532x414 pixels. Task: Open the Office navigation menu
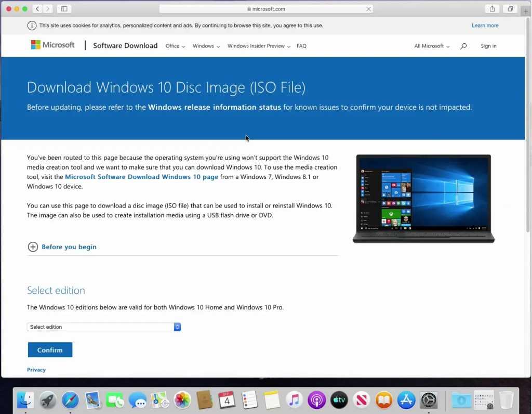tap(175, 46)
